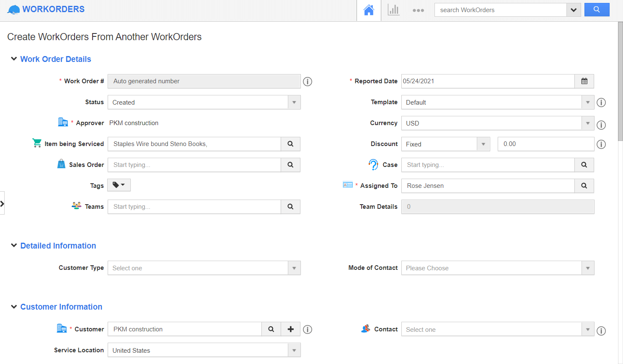This screenshot has height=364, width=623.
Task: Search for Item being Serviced
Action: pyautogui.click(x=290, y=144)
